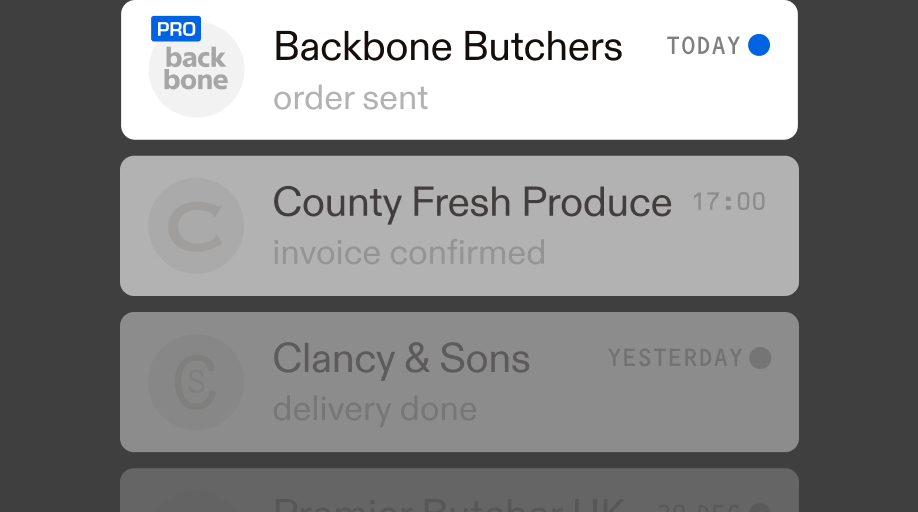This screenshot has height=512, width=918.
Task: Select the Clancy & Sons 'CS' avatar
Action: point(196,382)
